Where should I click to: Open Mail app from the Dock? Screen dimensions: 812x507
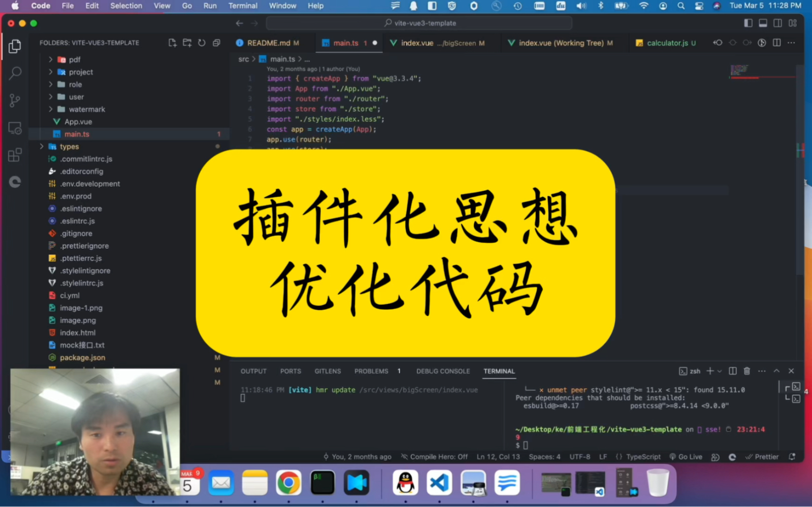click(x=221, y=483)
